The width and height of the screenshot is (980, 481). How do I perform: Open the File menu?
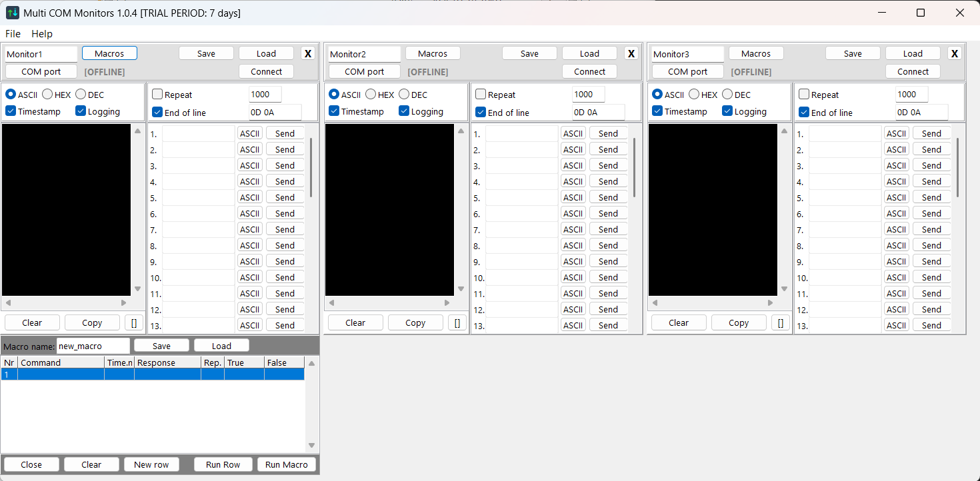coord(13,34)
